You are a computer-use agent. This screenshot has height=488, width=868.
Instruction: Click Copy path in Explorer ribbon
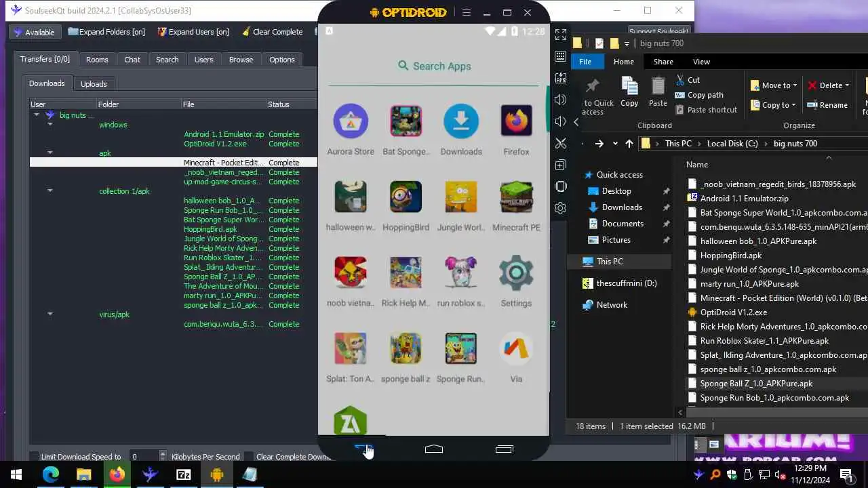pyautogui.click(x=699, y=95)
